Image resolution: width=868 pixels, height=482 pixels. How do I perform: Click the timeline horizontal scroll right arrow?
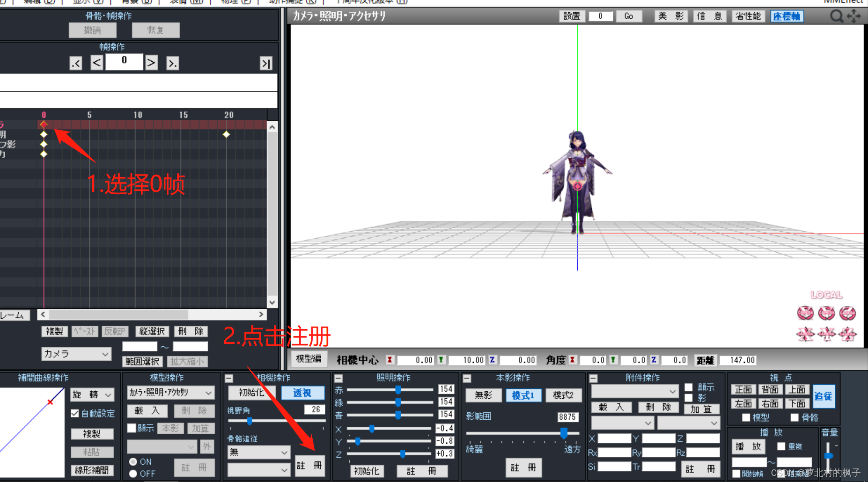(261, 314)
